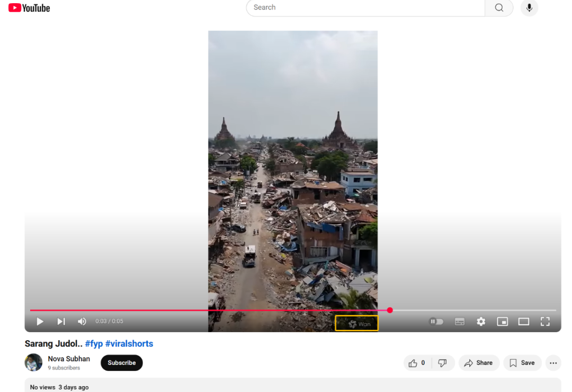Dislike this video
The height and width of the screenshot is (392, 572).
(x=443, y=363)
